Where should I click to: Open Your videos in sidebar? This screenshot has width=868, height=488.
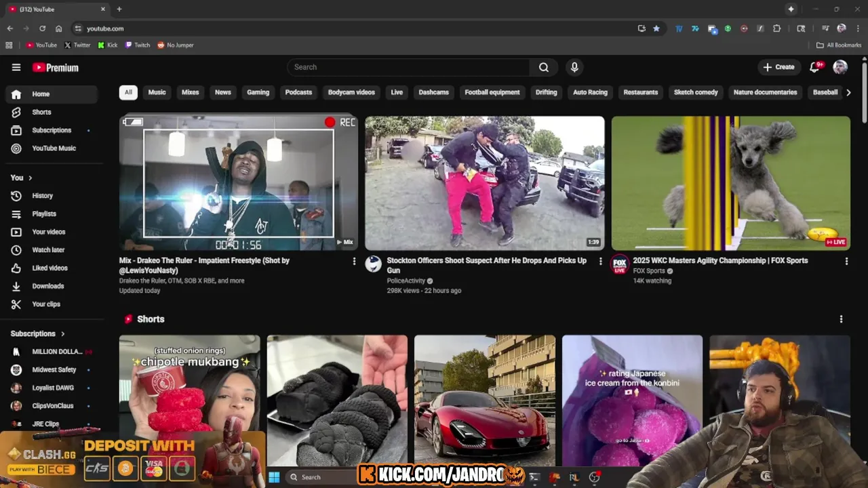tap(52, 232)
